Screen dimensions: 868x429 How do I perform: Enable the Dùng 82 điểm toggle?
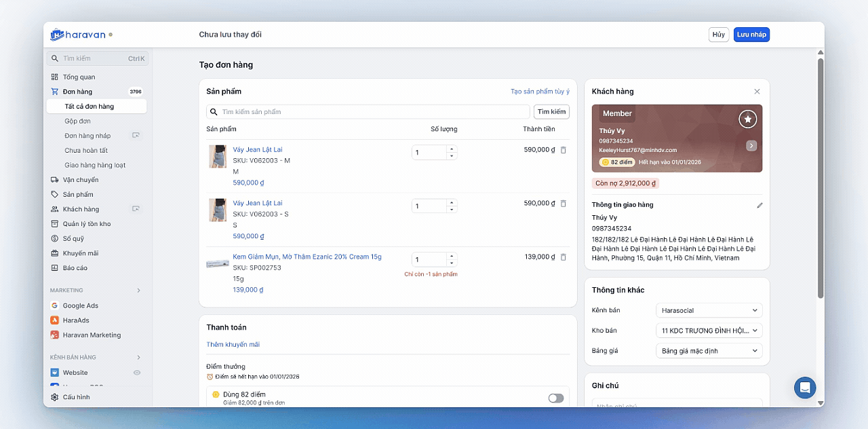coord(555,398)
